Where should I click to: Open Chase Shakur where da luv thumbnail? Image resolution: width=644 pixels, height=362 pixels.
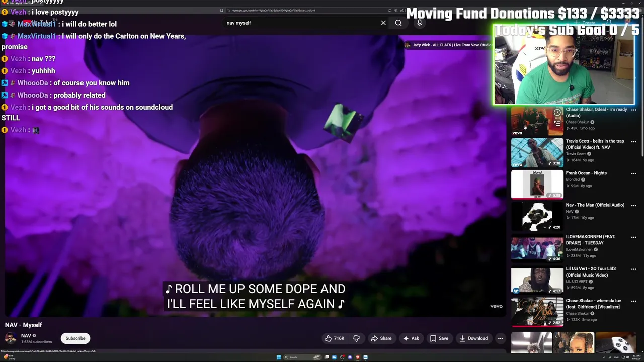point(537,312)
